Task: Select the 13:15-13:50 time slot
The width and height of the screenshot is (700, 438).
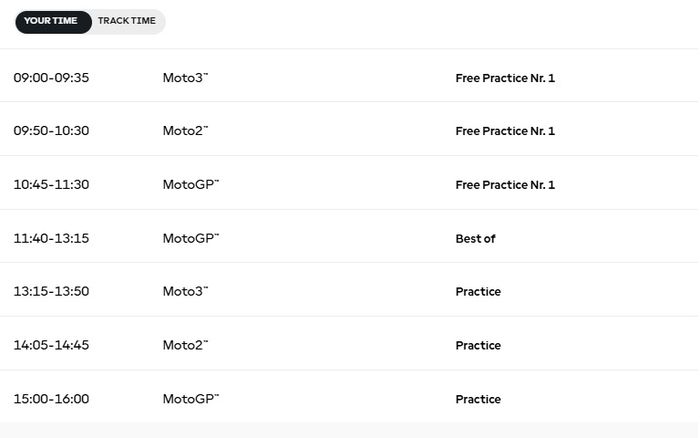Action: click(x=51, y=292)
